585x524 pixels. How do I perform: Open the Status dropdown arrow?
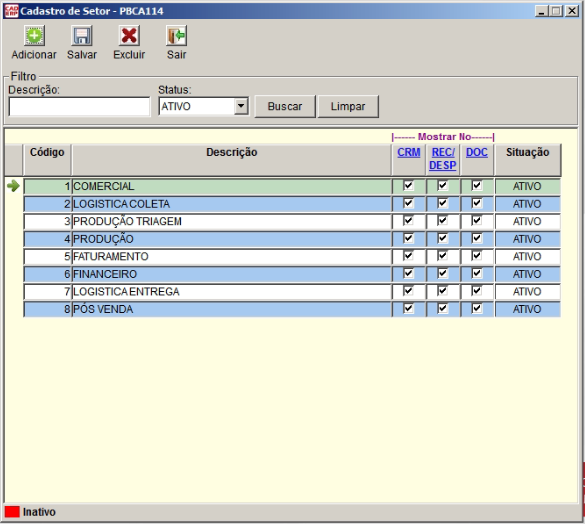tap(241, 106)
